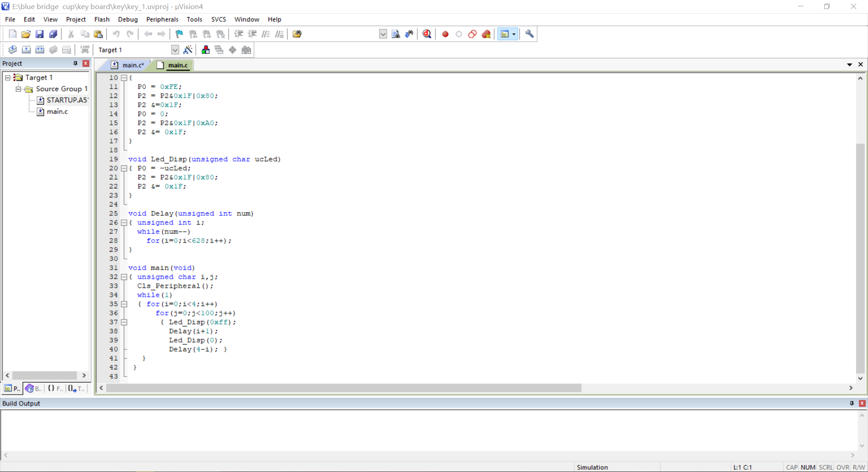
Task: Select main.c in the project tree
Action: point(57,111)
